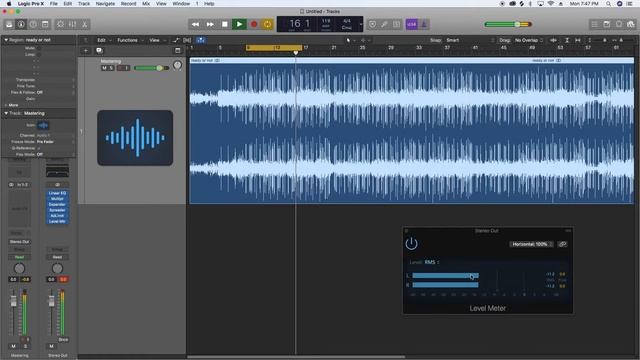The height and width of the screenshot is (360, 640).
Task: Click the Read automation button on Mastering strip
Action: [19, 257]
